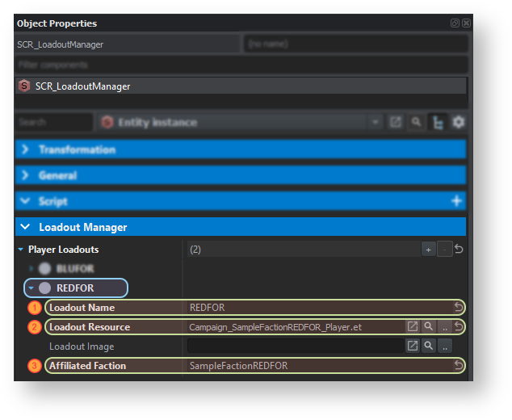
Task: Click the property Search box
Action: [x=54, y=122]
